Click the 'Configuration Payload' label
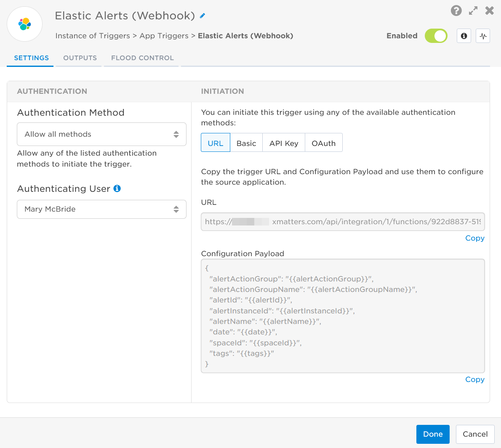Viewport: 501px width, 448px height. coord(243,254)
